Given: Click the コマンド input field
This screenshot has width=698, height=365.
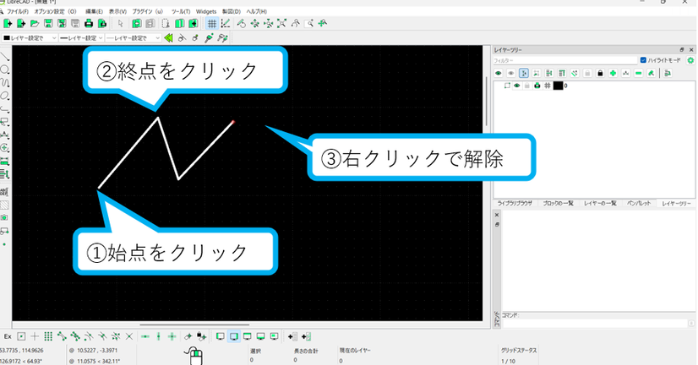Looking at the screenshot, I should [596, 323].
